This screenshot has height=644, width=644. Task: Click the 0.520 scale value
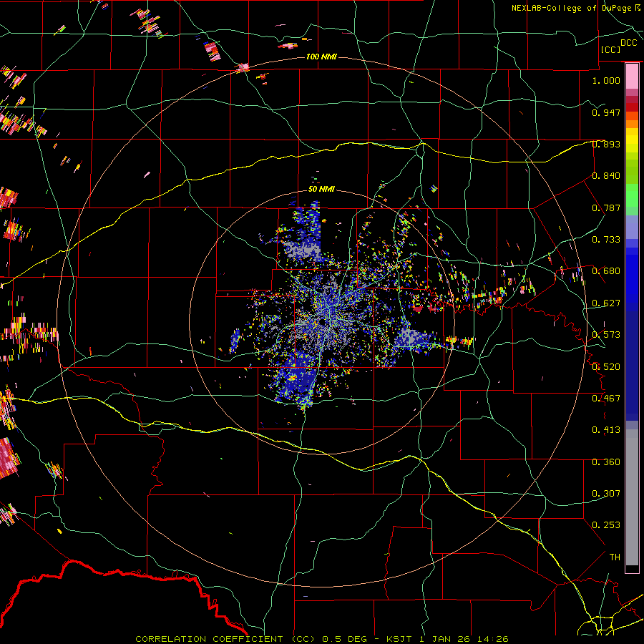pos(606,367)
